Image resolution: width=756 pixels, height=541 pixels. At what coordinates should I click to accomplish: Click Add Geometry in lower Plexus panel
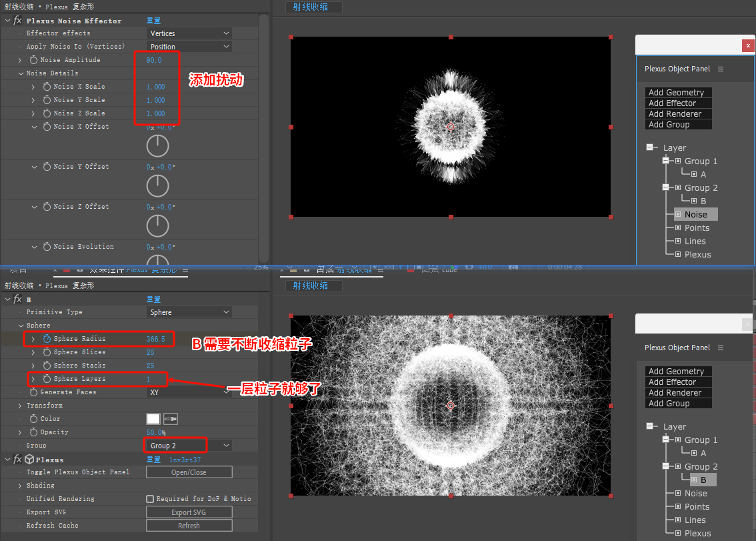679,371
